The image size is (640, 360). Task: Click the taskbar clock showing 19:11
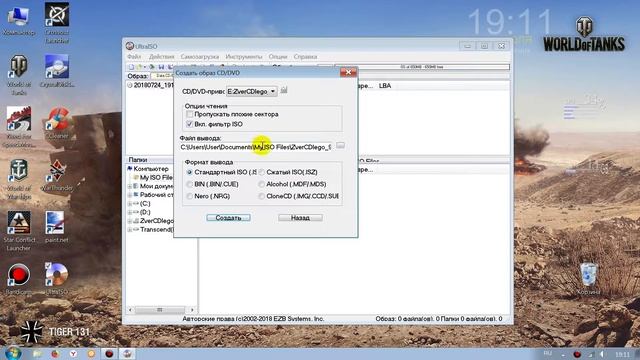(x=622, y=354)
